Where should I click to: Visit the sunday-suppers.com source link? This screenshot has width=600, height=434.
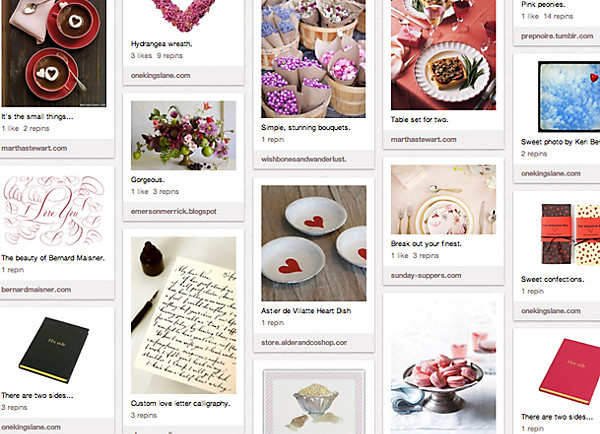click(426, 276)
